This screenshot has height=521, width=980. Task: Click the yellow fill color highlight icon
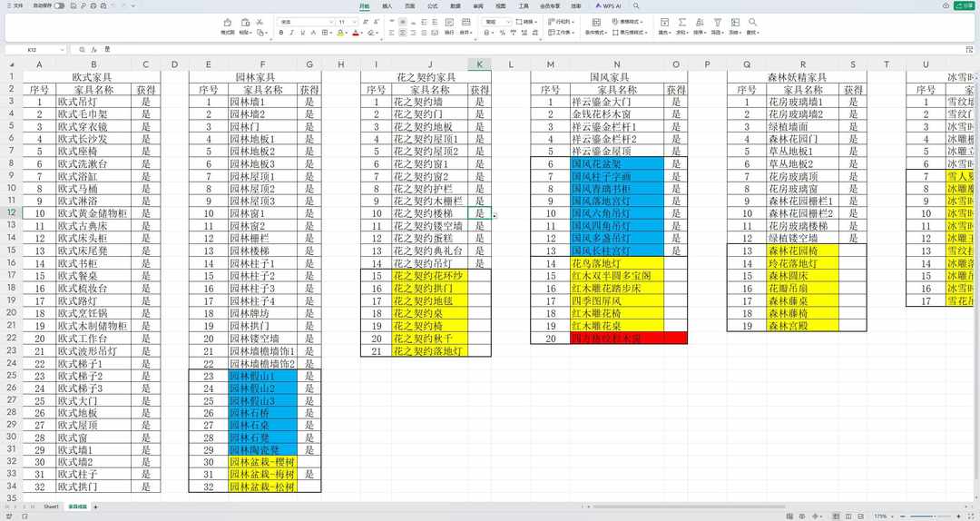pos(339,33)
